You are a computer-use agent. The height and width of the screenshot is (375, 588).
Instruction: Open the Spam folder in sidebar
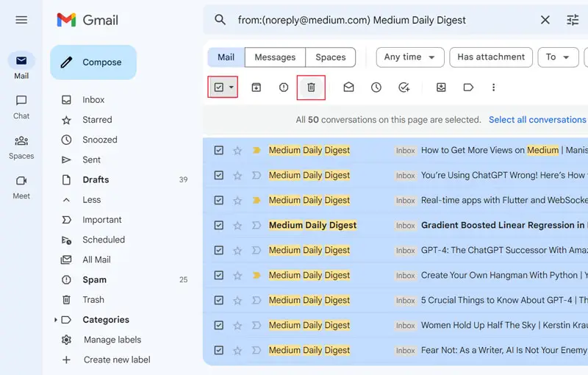click(94, 280)
